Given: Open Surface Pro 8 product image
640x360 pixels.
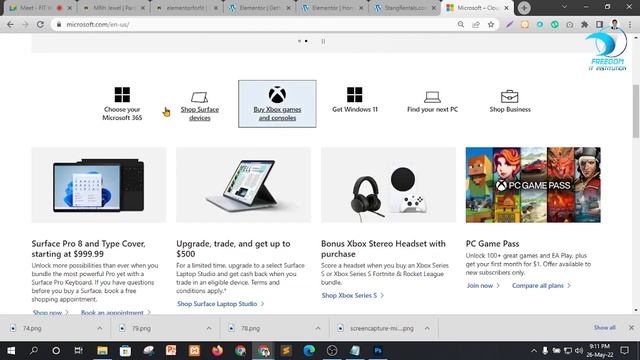Looking at the screenshot, I should click(99, 185).
